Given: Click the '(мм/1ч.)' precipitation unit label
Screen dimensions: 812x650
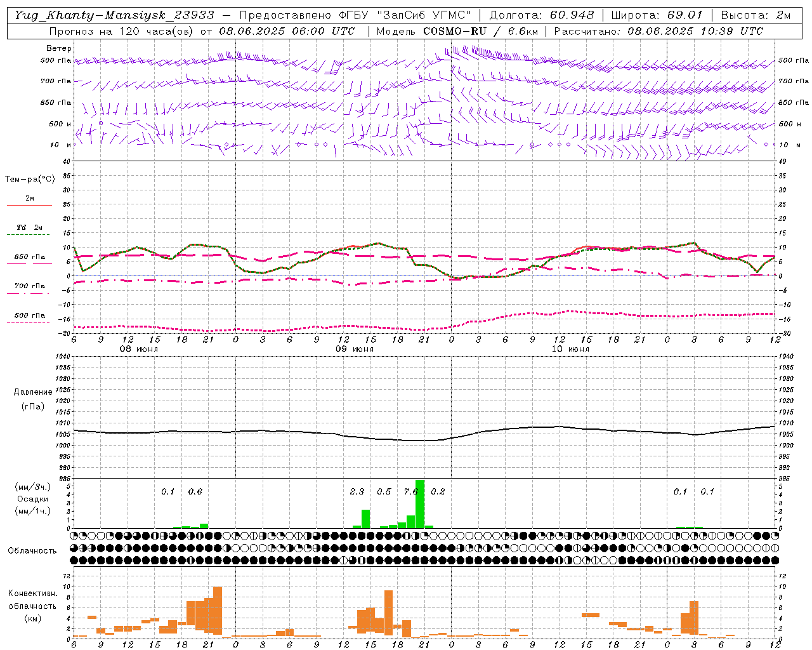Looking at the screenshot, I should pos(32,512).
